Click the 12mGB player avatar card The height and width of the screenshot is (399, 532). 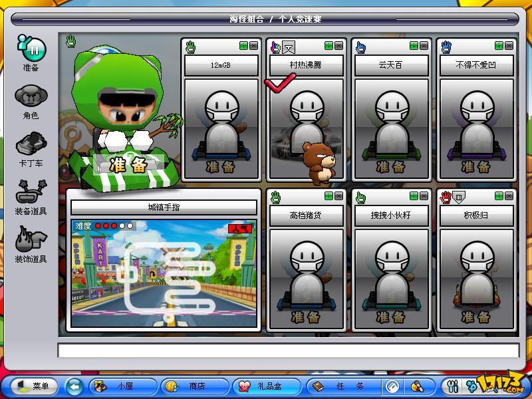[x=221, y=129]
